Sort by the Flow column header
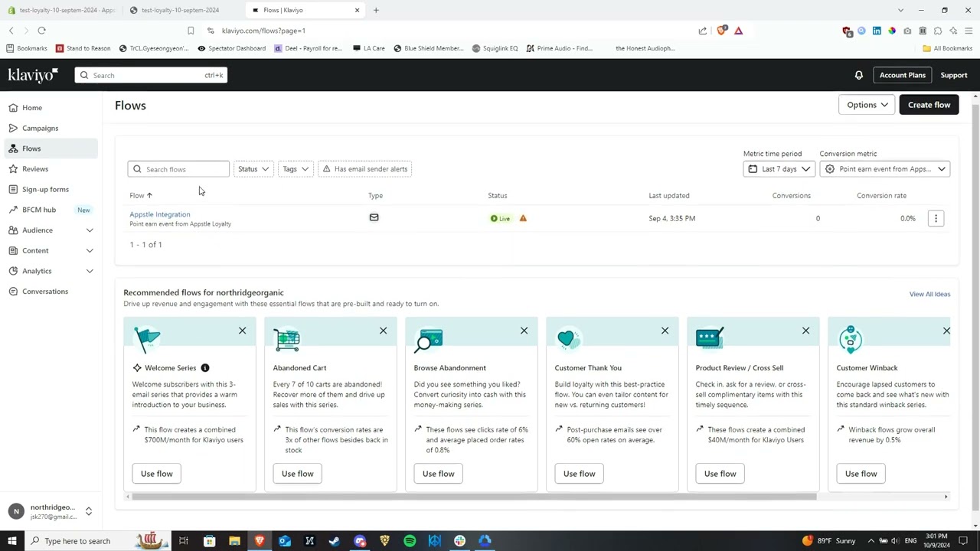This screenshot has height=551, width=980. [141, 196]
